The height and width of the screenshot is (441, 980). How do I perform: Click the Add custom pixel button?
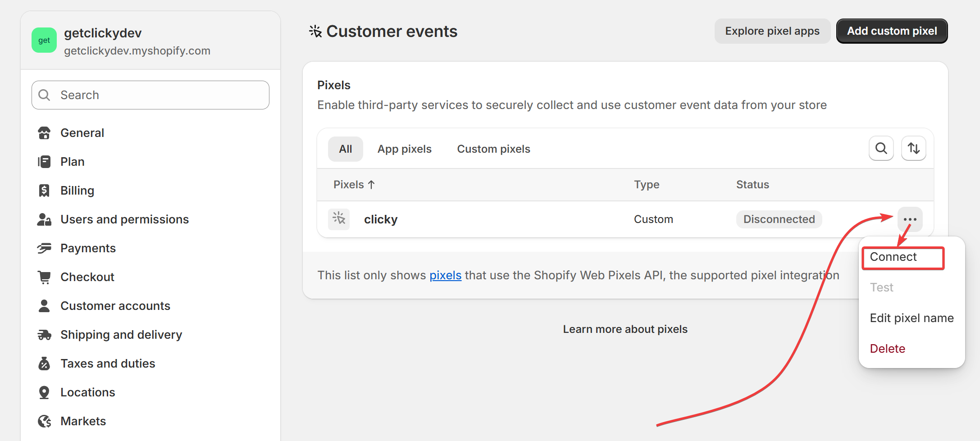(892, 31)
